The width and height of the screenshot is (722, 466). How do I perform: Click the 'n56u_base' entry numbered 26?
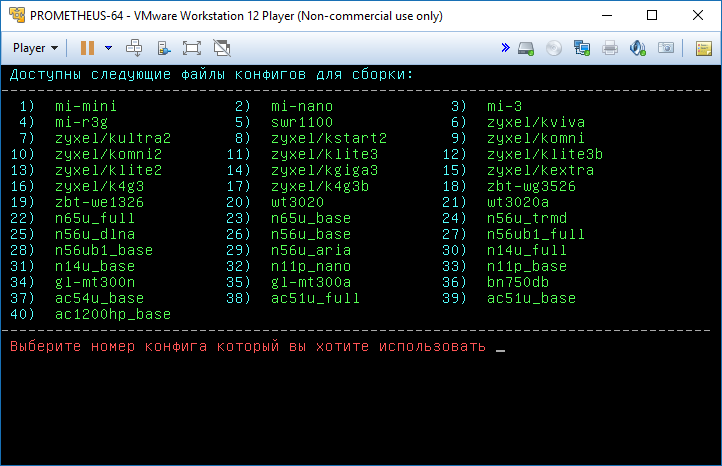tap(311, 234)
